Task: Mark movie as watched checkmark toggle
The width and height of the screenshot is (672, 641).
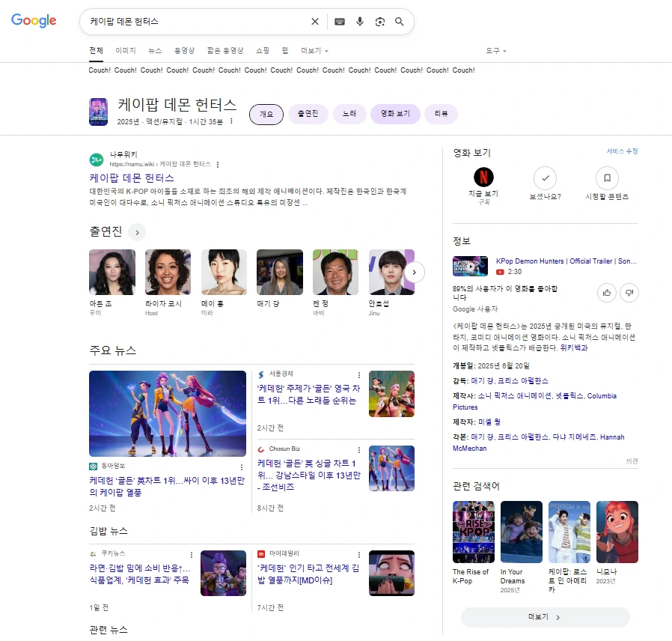Action: (x=545, y=178)
